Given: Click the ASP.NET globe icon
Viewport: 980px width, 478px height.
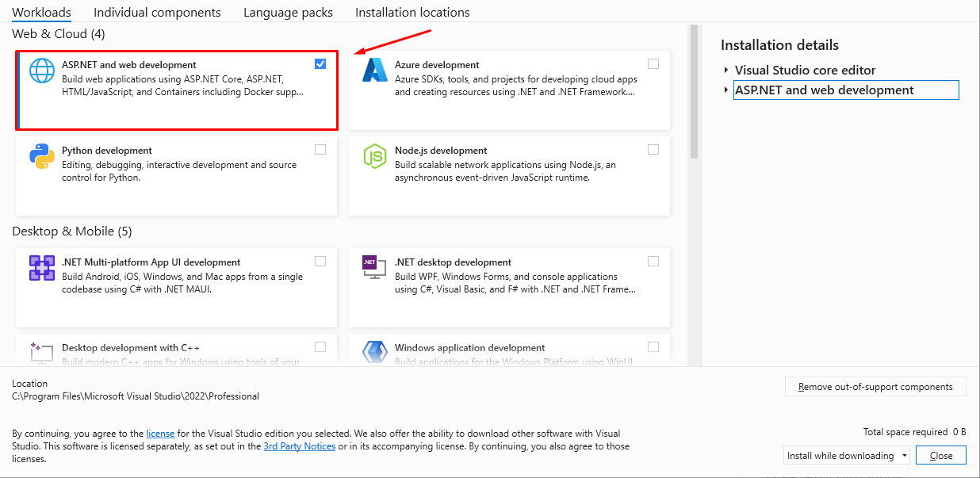Looking at the screenshot, I should pos(41,71).
